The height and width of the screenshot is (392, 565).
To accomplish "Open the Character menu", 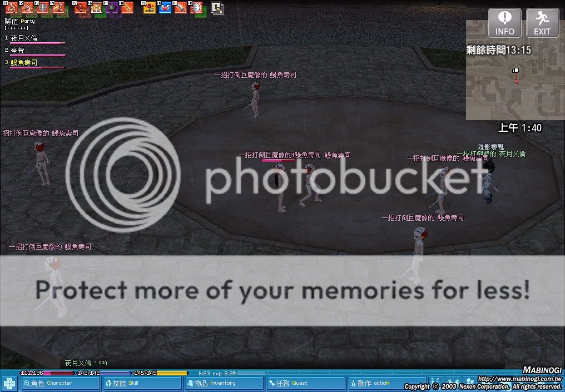I will [60, 383].
